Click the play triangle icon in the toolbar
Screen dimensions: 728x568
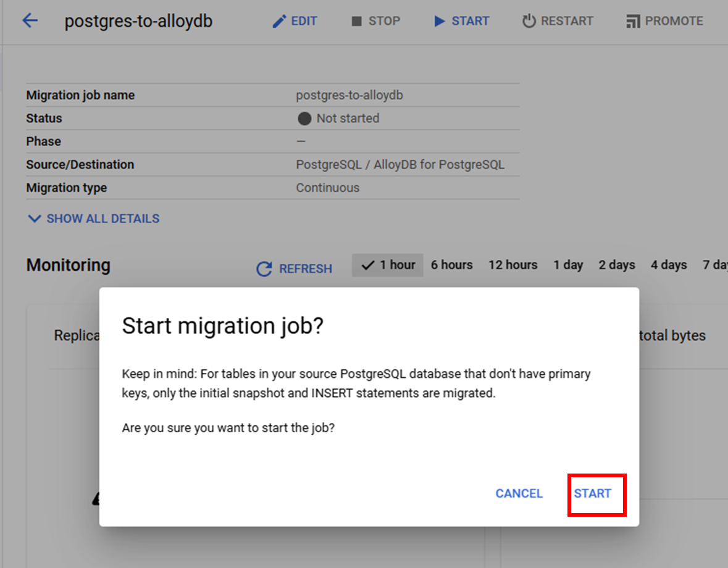(x=439, y=22)
